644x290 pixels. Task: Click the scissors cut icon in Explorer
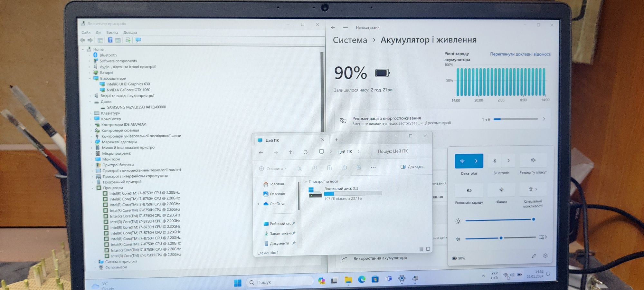tap(300, 168)
